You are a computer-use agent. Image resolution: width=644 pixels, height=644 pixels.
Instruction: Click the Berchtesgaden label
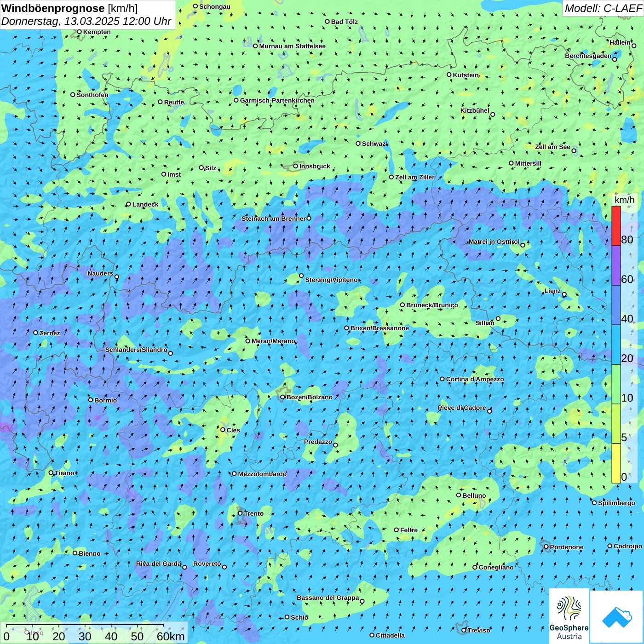[x=588, y=56]
